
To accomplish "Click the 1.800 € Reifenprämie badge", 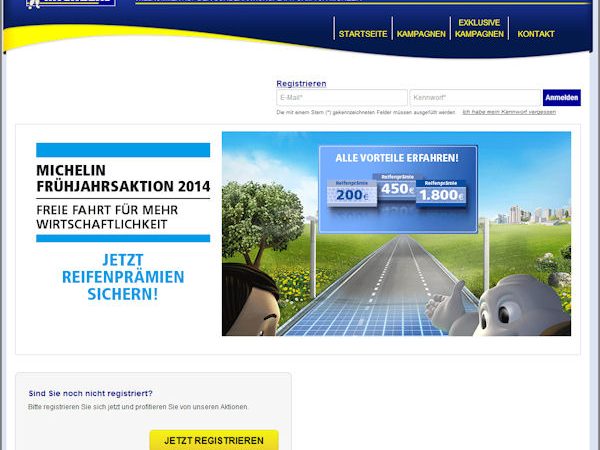I will 441,193.
